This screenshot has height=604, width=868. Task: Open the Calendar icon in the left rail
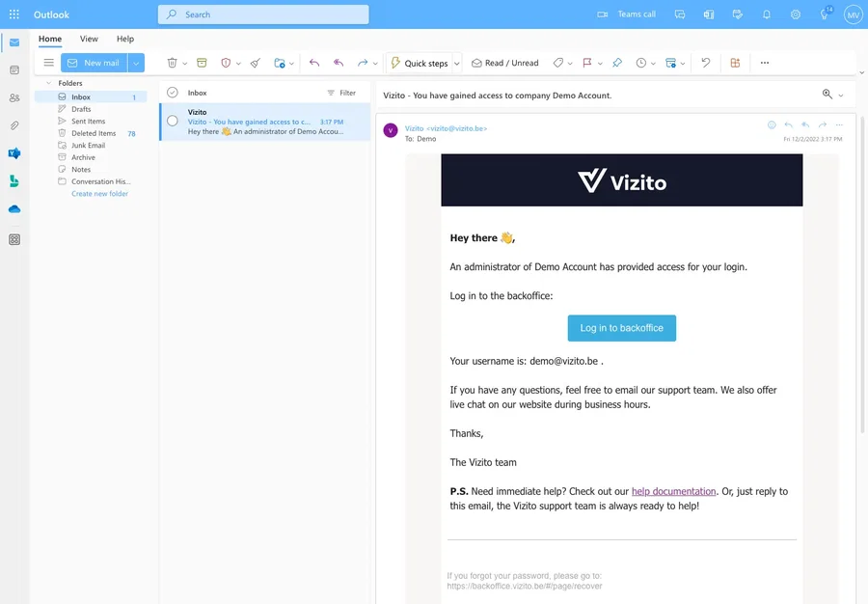click(x=14, y=70)
